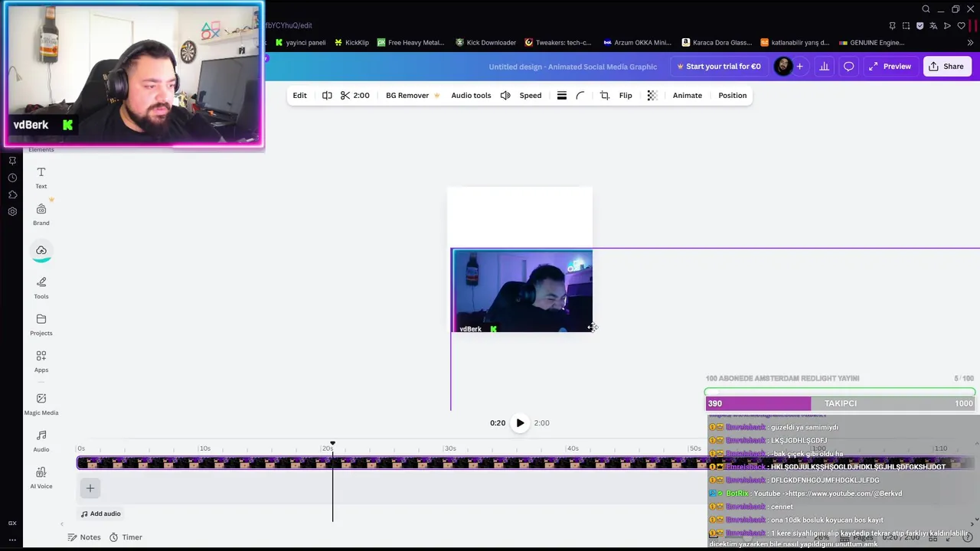Screen dimensions: 980x551
Task: Click the Edit toolbar button
Action: click(299, 96)
